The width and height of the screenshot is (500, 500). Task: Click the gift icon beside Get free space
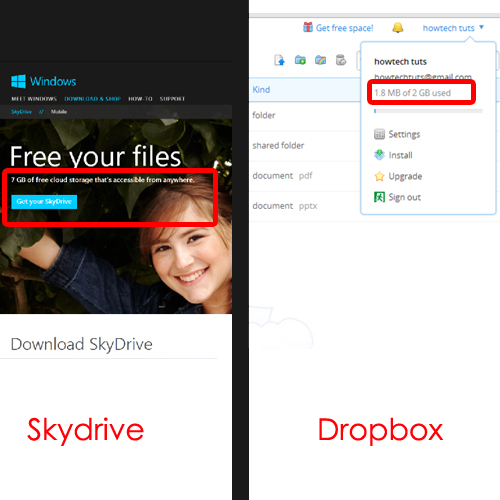pos(308,27)
